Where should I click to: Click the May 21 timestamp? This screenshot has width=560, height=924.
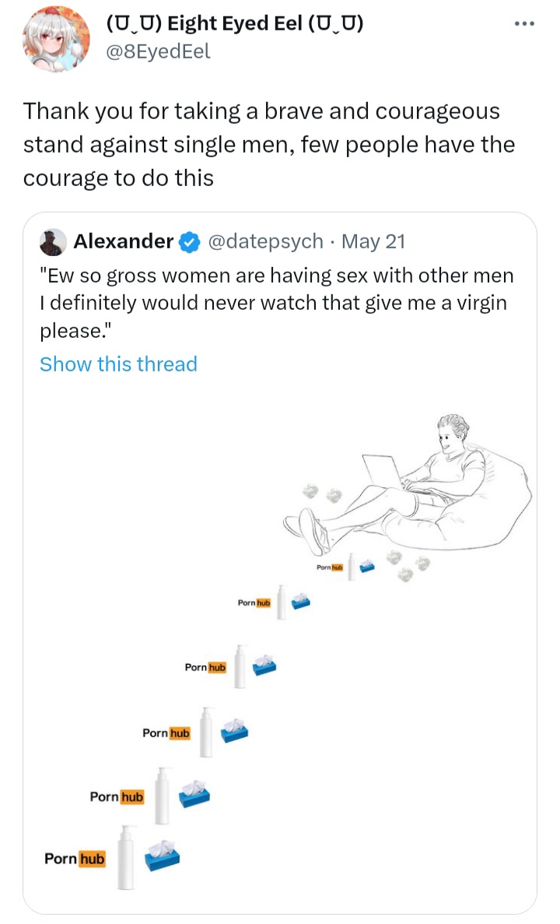pyautogui.click(x=373, y=241)
